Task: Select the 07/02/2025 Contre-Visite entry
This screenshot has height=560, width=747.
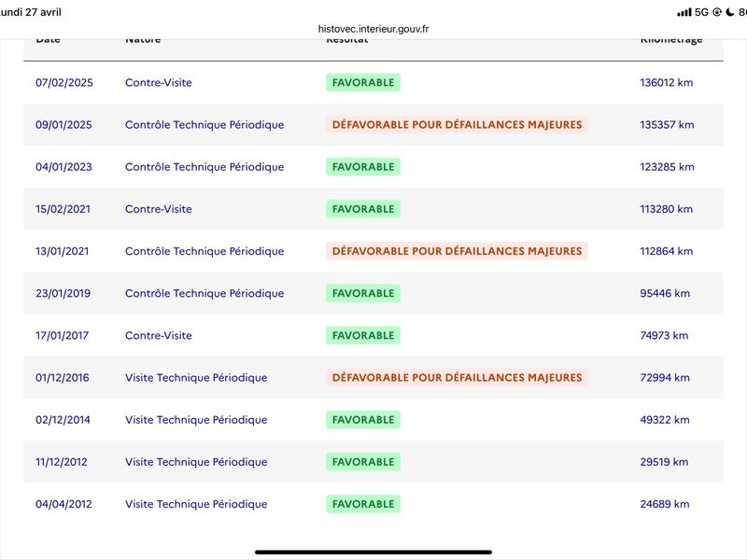Action: point(373,82)
